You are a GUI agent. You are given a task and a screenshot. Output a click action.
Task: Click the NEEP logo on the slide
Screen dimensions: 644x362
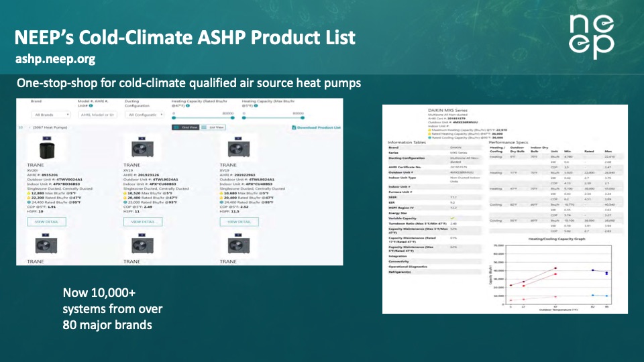592,36
